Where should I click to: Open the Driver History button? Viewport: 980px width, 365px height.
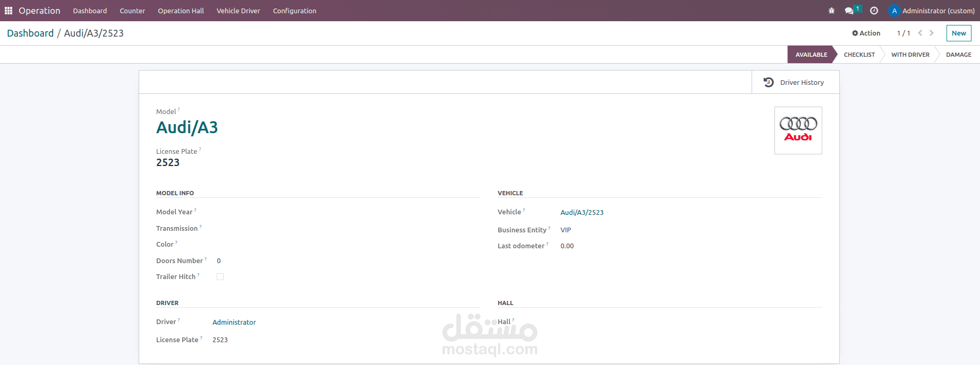796,82
